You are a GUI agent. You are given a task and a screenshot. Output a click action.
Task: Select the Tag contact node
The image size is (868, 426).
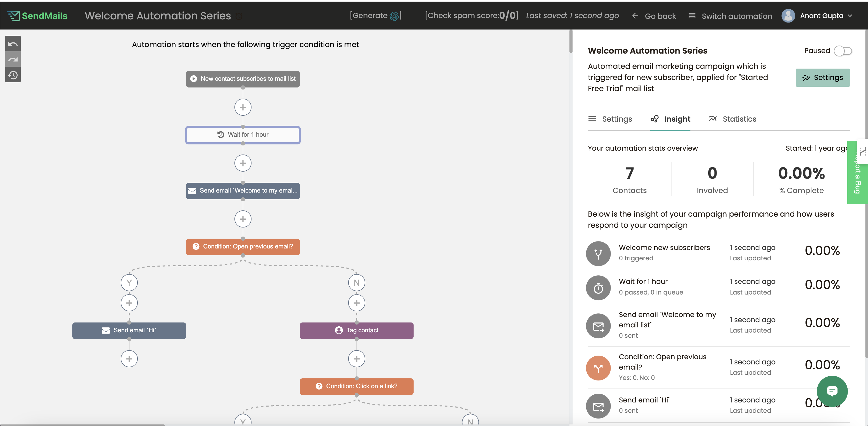coord(356,330)
